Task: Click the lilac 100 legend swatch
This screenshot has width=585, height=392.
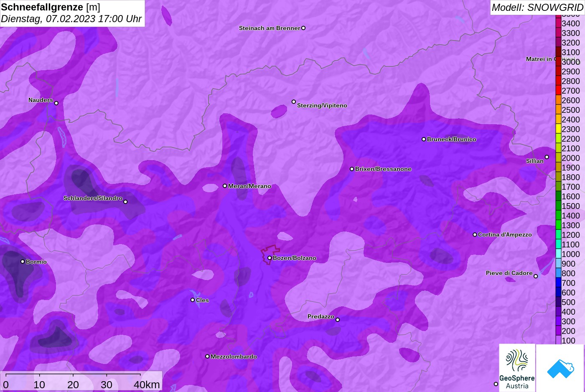Action: pyautogui.click(x=558, y=340)
